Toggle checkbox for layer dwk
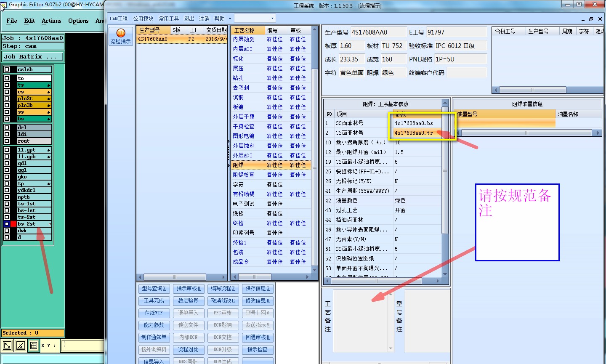Viewport: 606px width, 364px height. (x=7, y=231)
